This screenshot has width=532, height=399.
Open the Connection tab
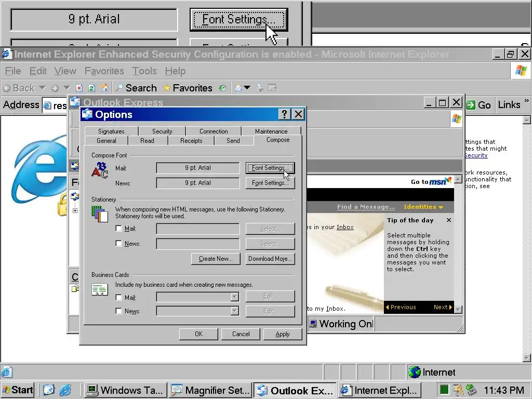[214, 131]
